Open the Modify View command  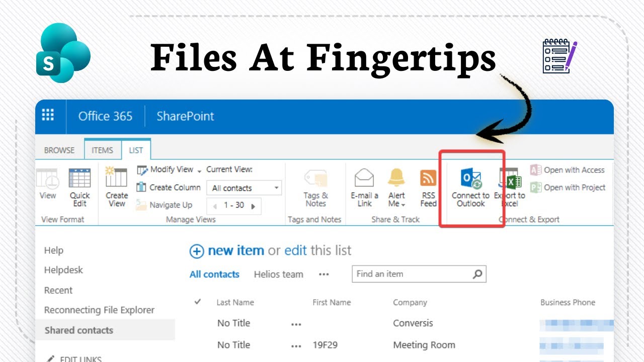tap(166, 170)
